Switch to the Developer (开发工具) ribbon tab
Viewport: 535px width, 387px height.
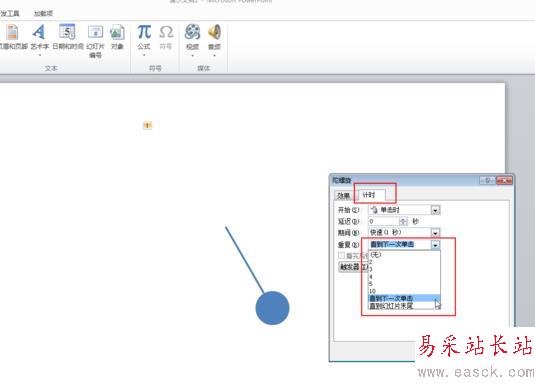10,13
